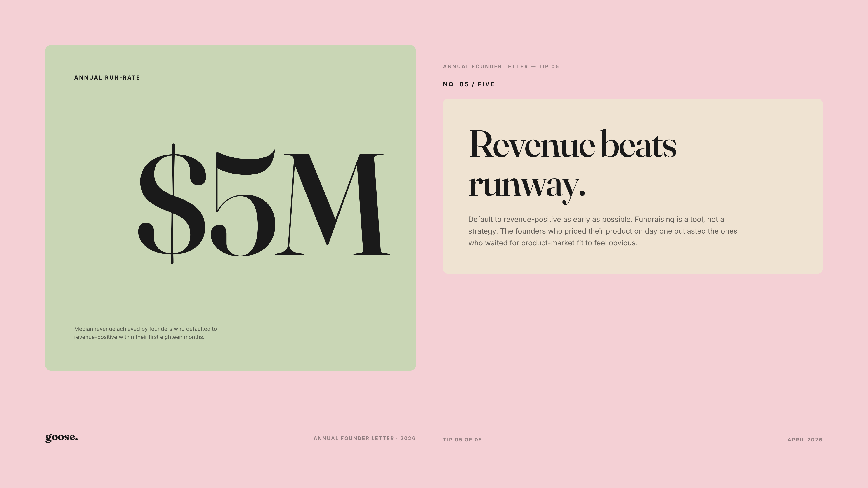Select the ANNUAL RUN-RATE label
This screenshot has height=488, width=868.
107,77
